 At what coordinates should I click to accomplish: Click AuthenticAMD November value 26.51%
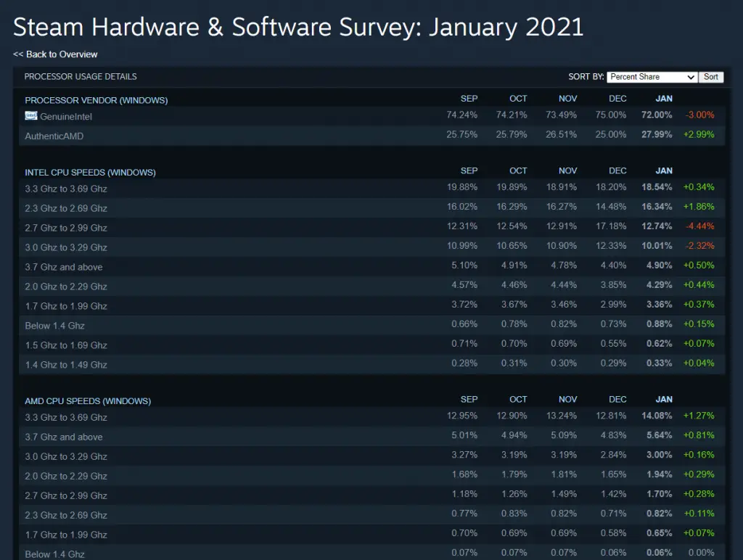tap(561, 134)
